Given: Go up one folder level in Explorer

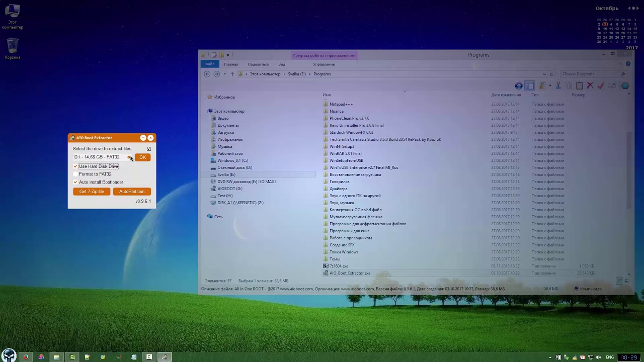Looking at the screenshot, I should pyautogui.click(x=232, y=74).
